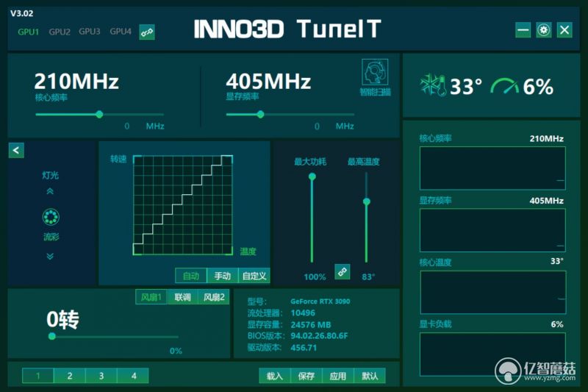Choose 风扇1 fan option
This screenshot has width=588, height=392.
point(151,297)
